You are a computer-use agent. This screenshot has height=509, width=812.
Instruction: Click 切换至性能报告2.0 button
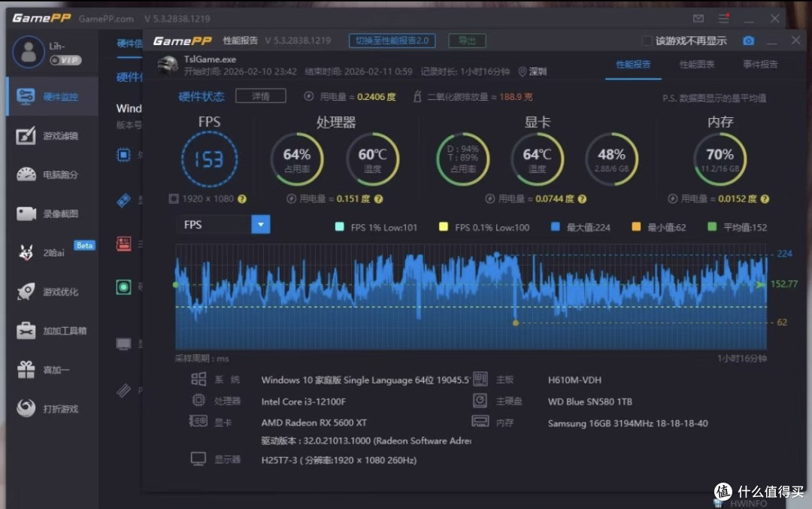(392, 41)
